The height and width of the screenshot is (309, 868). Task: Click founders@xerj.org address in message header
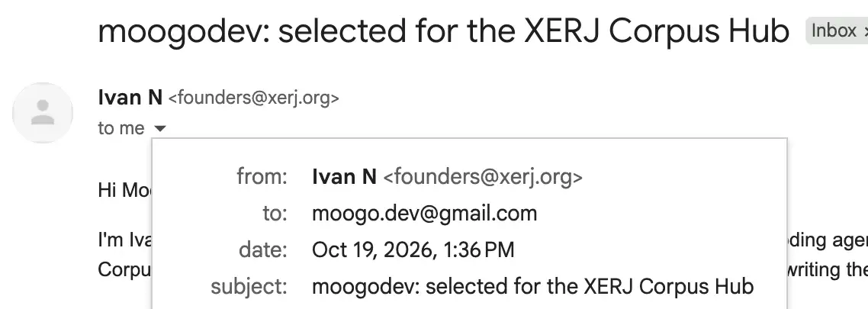tap(253, 98)
